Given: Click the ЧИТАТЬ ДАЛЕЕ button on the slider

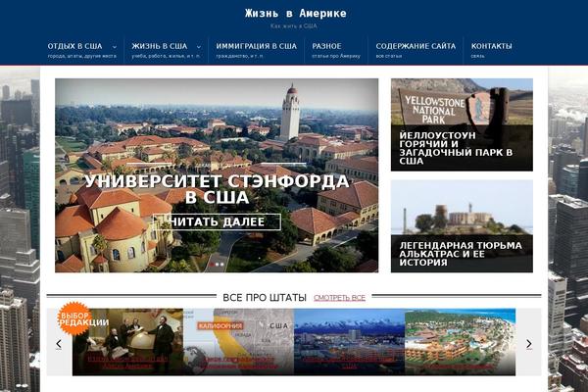Looking at the screenshot, I should pyautogui.click(x=217, y=221).
